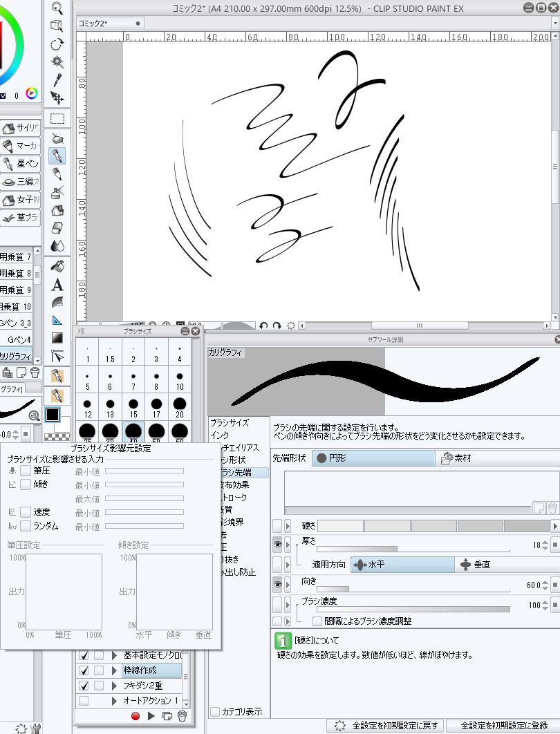Image resolution: width=560 pixels, height=734 pixels.
Task: Expand the 枠線作成 action set
Action: coord(114,670)
